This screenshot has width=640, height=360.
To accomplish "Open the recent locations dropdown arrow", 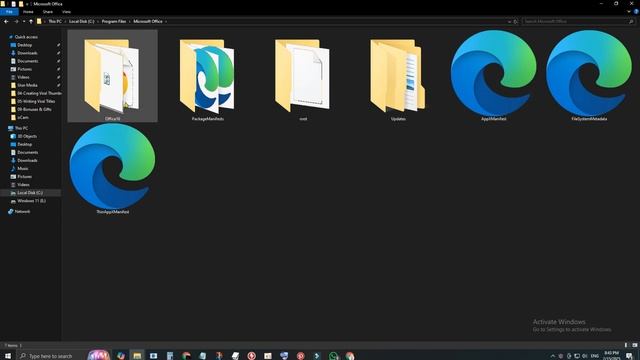I will [x=24, y=21].
